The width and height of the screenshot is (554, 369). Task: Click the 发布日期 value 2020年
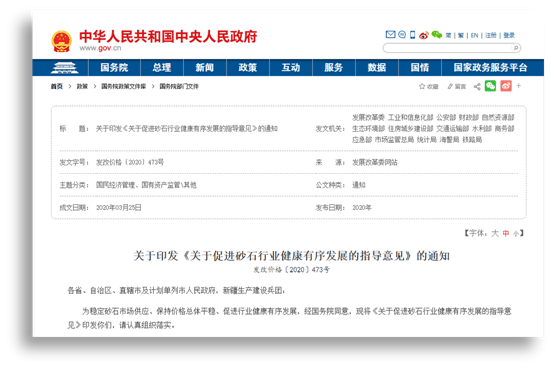pos(362,207)
